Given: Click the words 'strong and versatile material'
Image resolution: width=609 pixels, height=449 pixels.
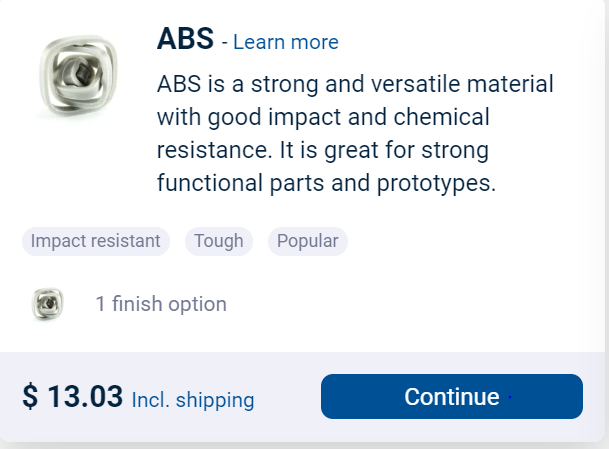Looking at the screenshot, I should 402,84.
